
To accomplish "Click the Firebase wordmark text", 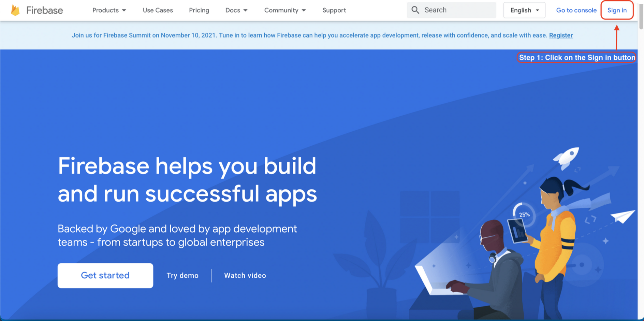I will pos(44,10).
